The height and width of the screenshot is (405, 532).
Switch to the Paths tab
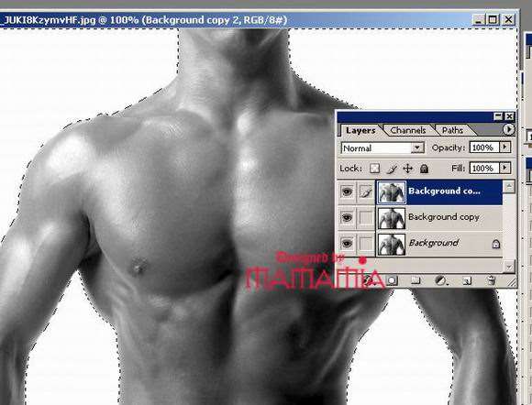point(452,130)
